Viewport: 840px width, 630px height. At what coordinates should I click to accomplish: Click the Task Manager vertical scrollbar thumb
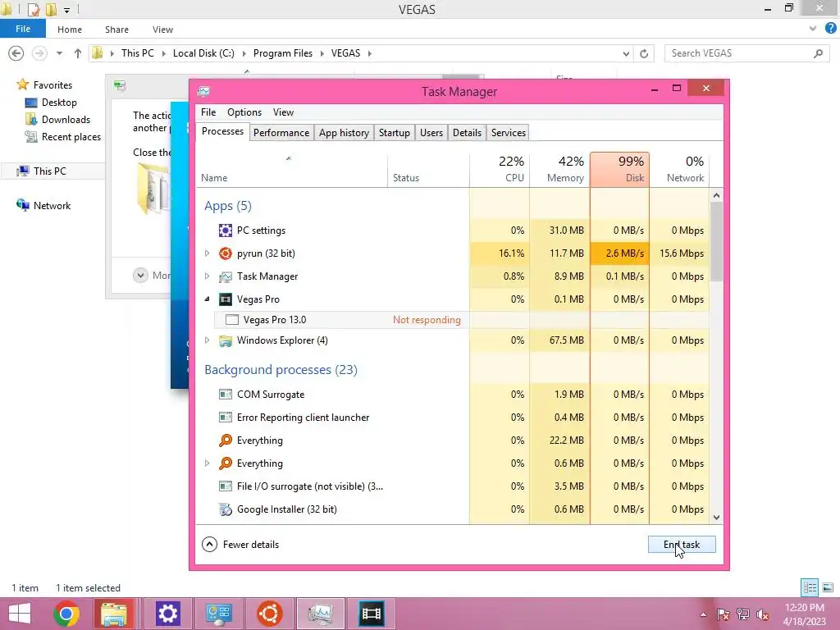click(x=716, y=241)
